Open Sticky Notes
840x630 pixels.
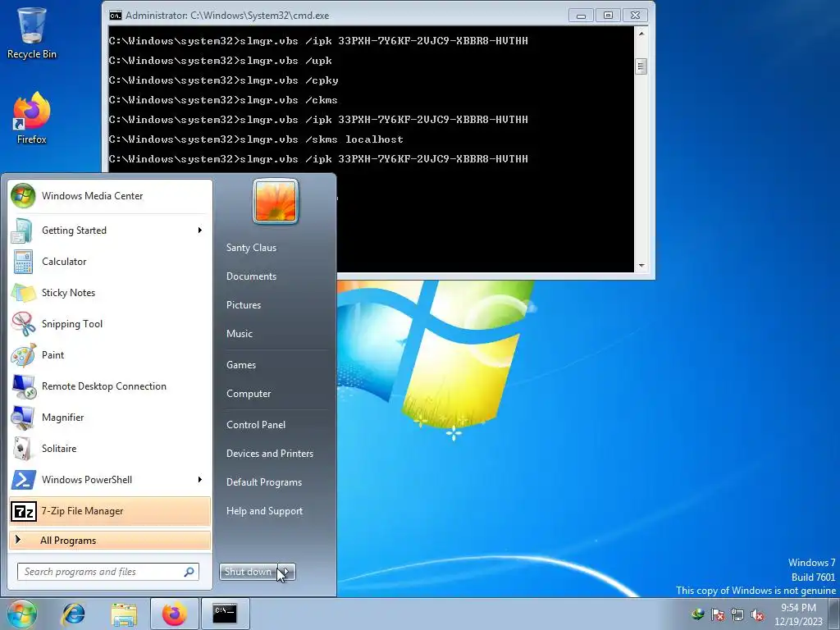[109, 293]
